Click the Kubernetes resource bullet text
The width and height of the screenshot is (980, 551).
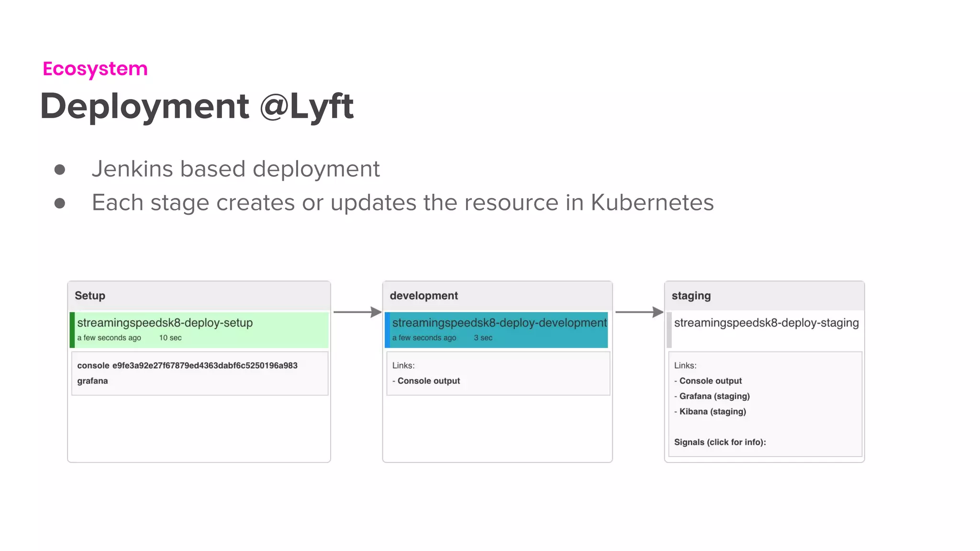point(402,203)
